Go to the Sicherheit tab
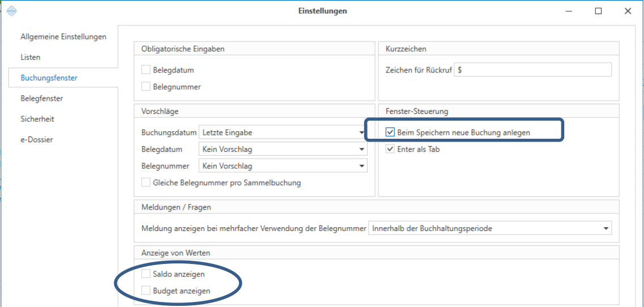Screen dimensions: 644x307 37,119
